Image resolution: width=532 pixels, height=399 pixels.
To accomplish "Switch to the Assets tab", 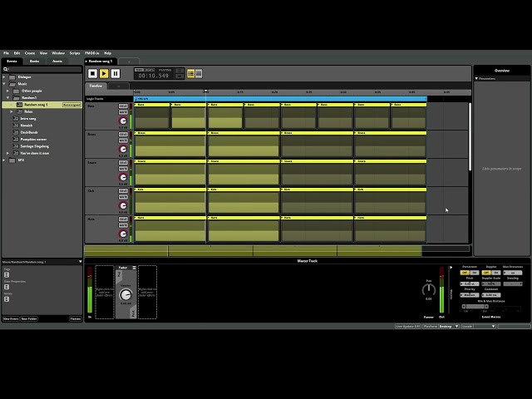I will coord(57,61).
